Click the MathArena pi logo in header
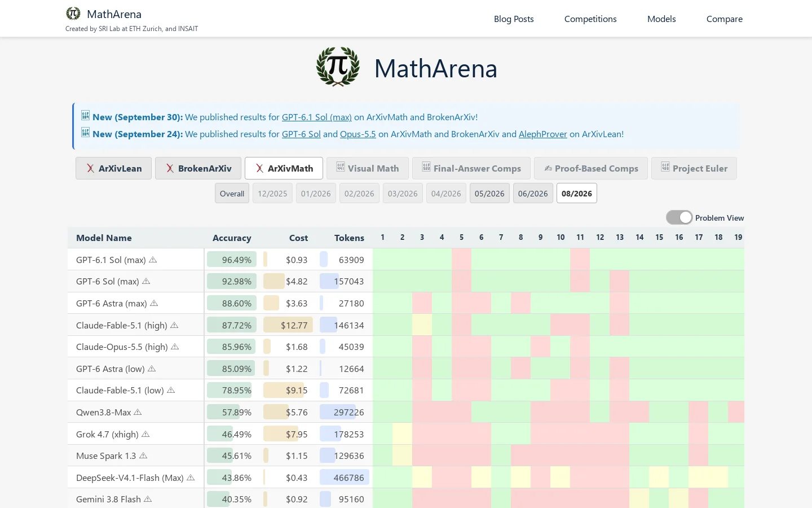 click(x=73, y=13)
